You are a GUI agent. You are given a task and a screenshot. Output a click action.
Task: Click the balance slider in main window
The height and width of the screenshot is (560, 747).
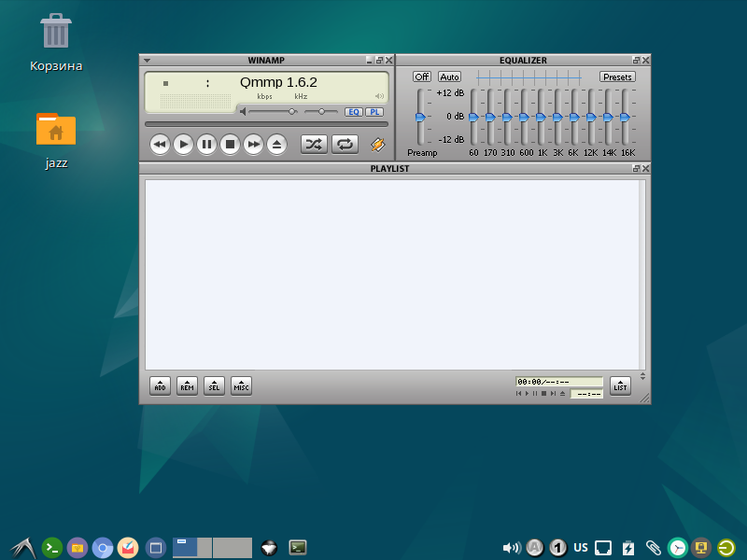321,111
